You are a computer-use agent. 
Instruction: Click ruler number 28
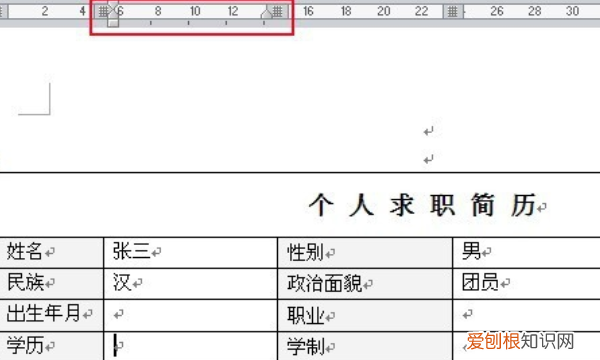[535, 11]
